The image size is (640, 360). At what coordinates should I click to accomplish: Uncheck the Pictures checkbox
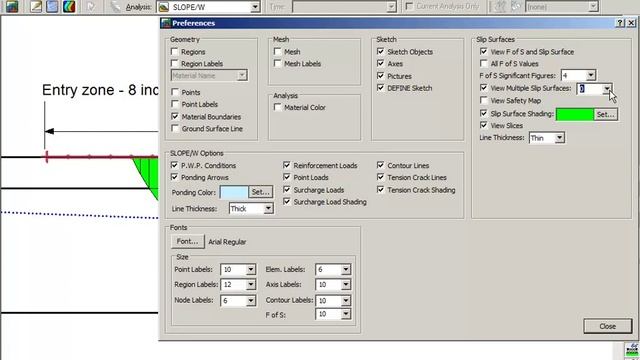click(x=380, y=76)
